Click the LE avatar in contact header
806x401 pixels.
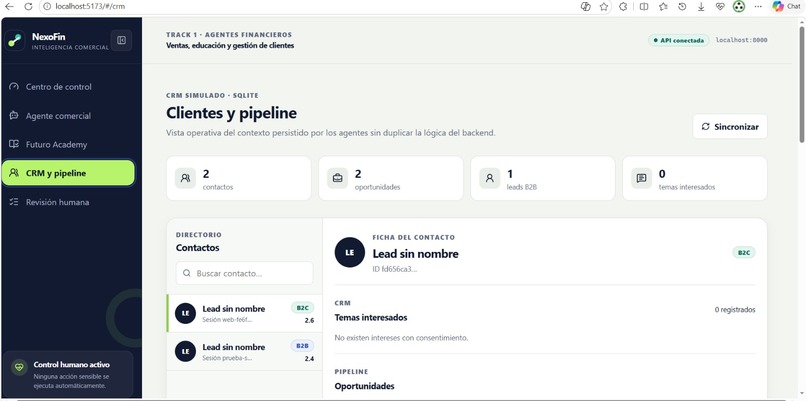[350, 252]
